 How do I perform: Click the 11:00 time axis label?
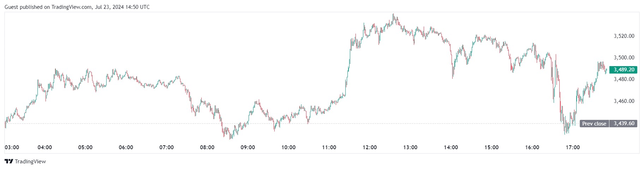click(x=329, y=147)
